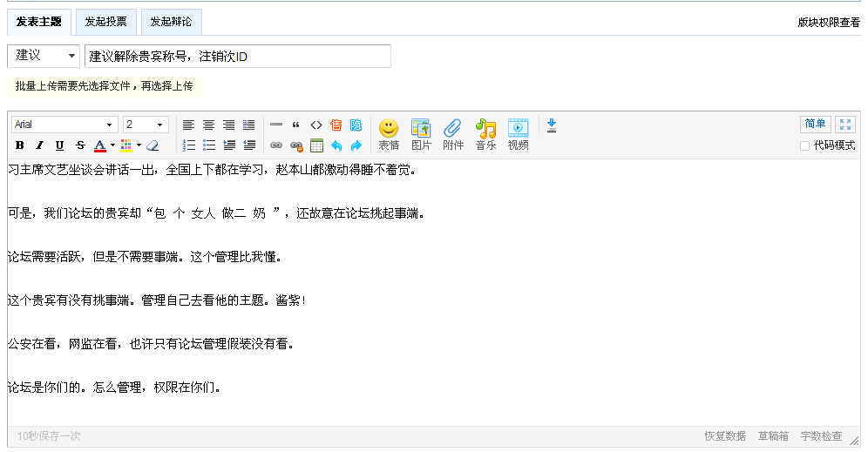Switch to the 发起投票 tab
Image resolution: width=868 pixels, height=452 pixels.
click(x=105, y=22)
